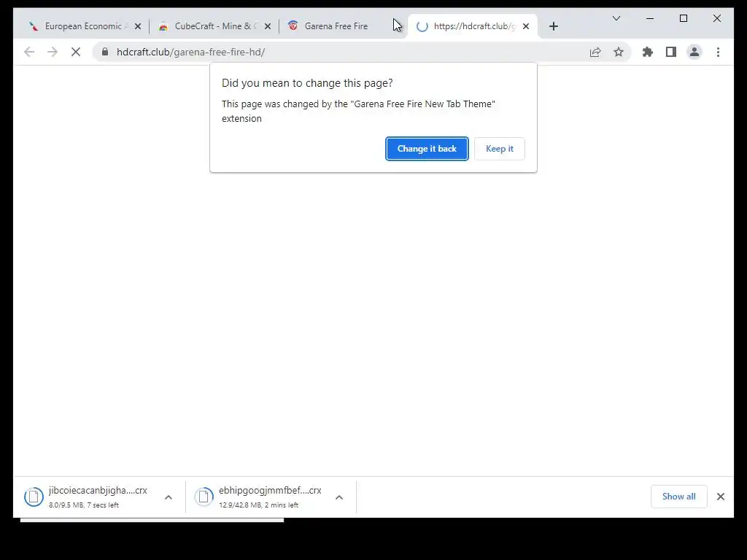Image resolution: width=747 pixels, height=560 pixels.
Task: Minimize the Chrome window
Action: pyautogui.click(x=650, y=18)
